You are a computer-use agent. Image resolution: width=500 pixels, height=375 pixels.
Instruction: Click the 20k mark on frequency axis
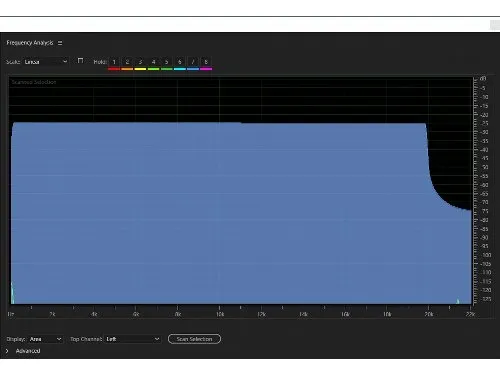coord(429,314)
